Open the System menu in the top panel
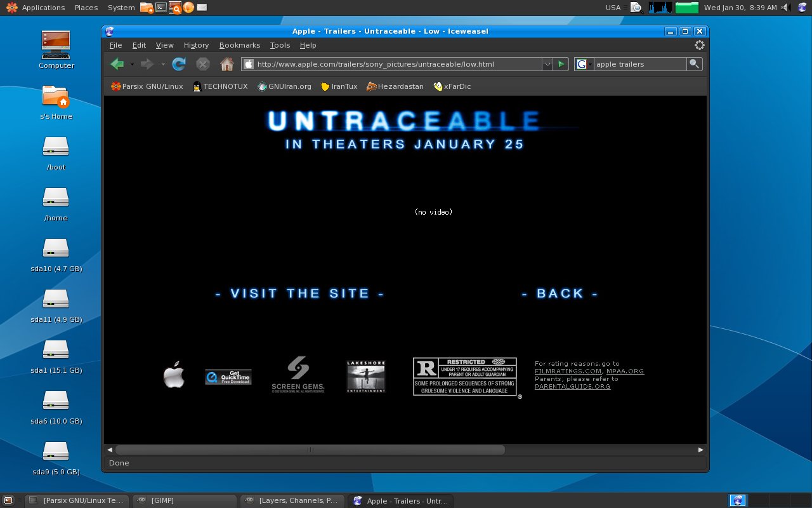This screenshot has height=508, width=812. pos(121,8)
